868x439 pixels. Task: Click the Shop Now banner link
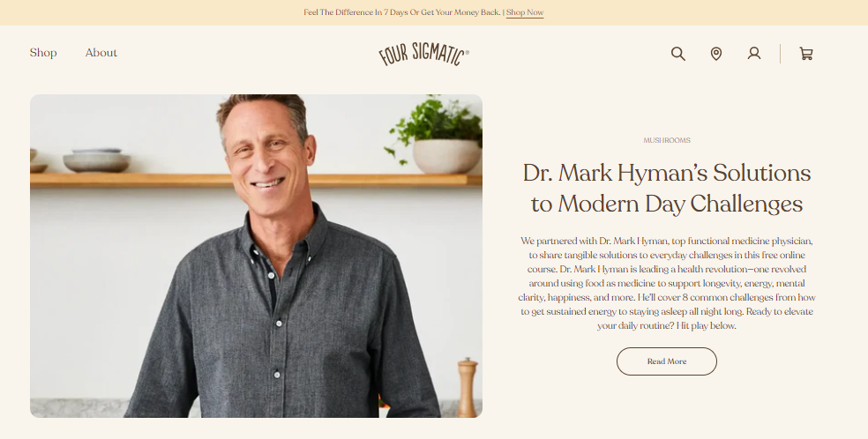[525, 12]
